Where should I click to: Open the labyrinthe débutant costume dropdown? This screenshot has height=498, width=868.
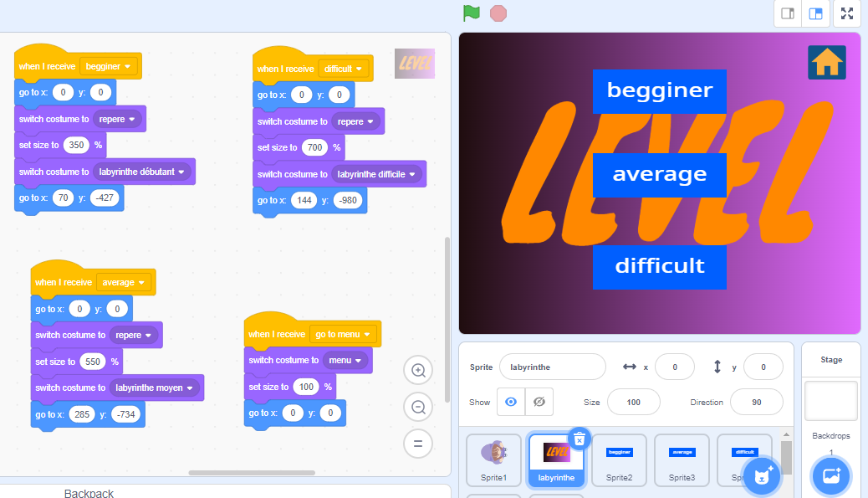tap(142, 172)
